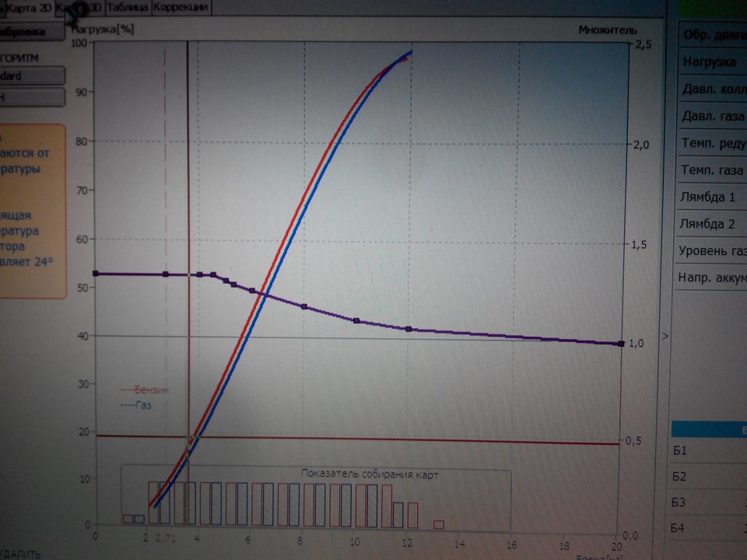Select the Давл. газа parameter row

coord(713,116)
